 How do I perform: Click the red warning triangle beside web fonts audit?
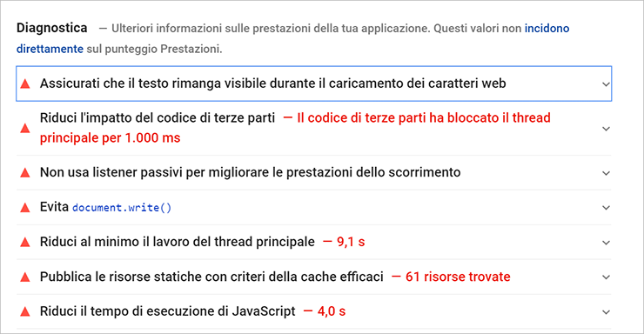(x=25, y=84)
